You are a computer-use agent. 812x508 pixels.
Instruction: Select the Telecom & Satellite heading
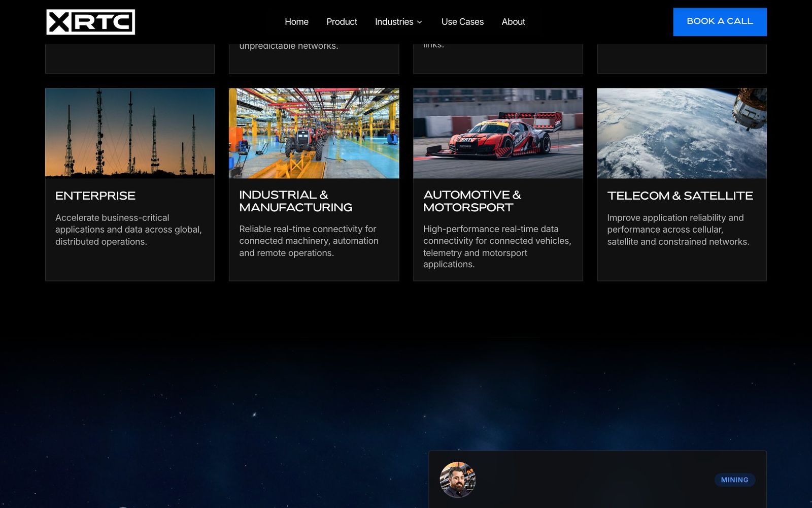tap(680, 196)
